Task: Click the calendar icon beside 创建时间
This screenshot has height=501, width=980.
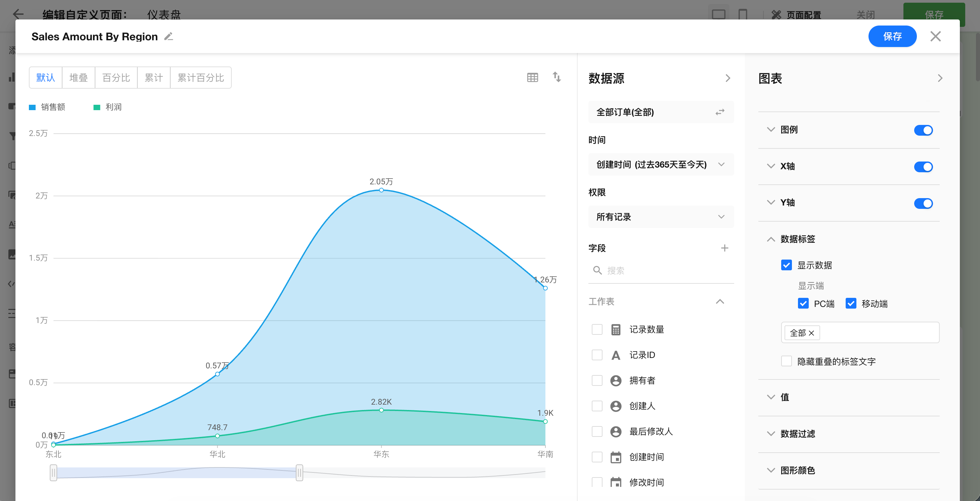Action: (616, 457)
